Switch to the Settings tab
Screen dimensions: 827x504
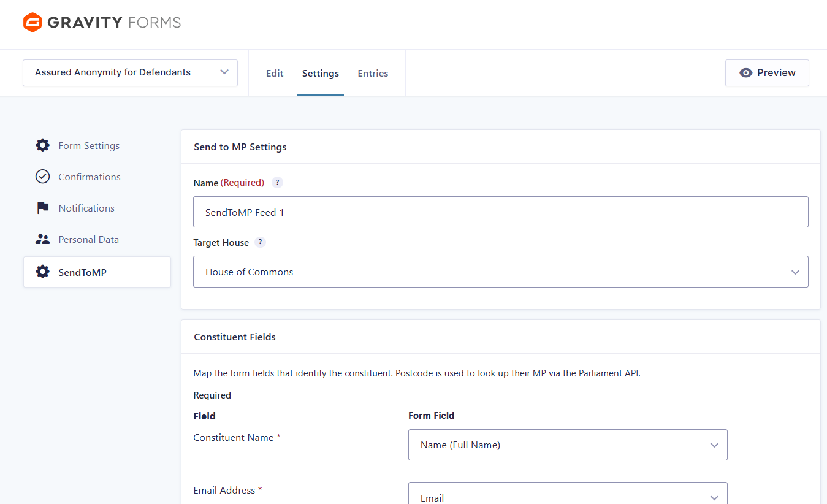click(x=321, y=73)
